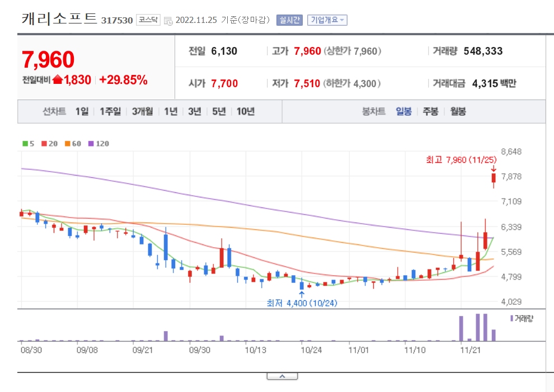The width and height of the screenshot is (554, 392).
Task: Select the 1주일 line chart tab
Action: 110,112
